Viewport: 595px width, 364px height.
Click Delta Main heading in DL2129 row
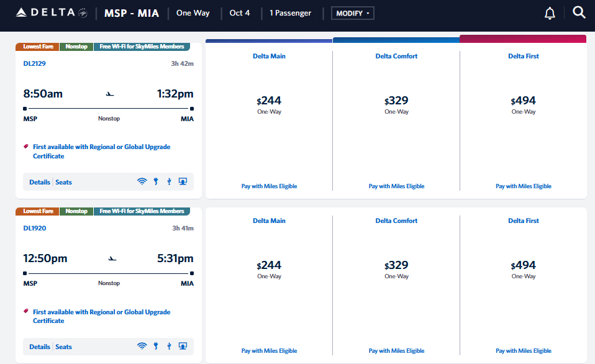(269, 56)
